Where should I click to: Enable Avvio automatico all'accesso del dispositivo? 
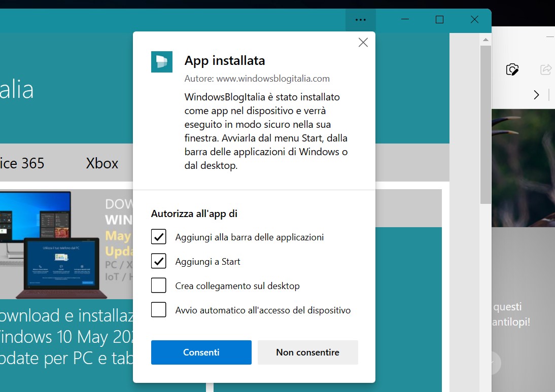tap(159, 310)
